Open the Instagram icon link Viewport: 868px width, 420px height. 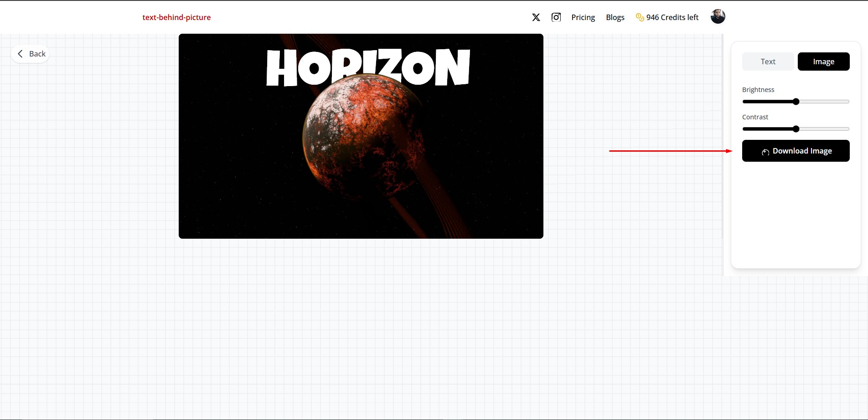click(x=556, y=17)
